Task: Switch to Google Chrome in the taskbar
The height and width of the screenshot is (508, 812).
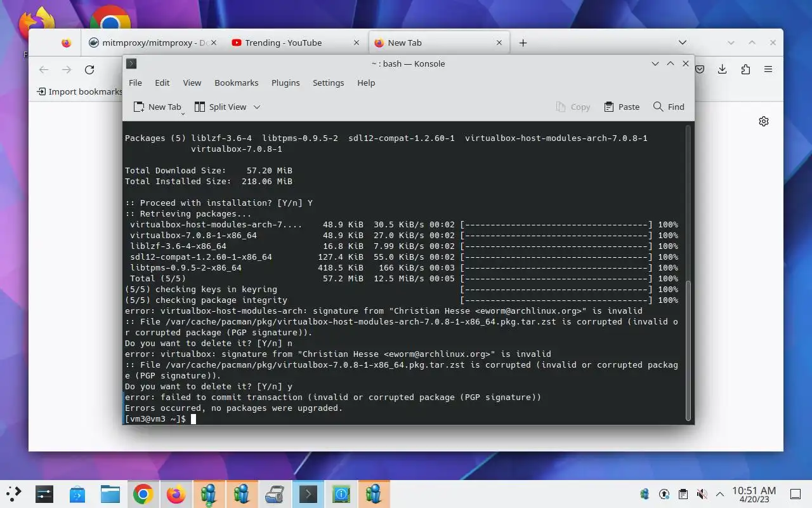Action: pyautogui.click(x=143, y=493)
